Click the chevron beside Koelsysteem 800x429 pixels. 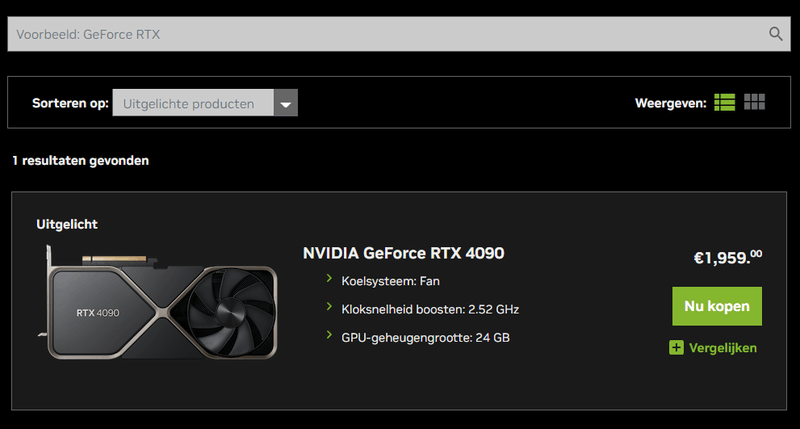[329, 280]
